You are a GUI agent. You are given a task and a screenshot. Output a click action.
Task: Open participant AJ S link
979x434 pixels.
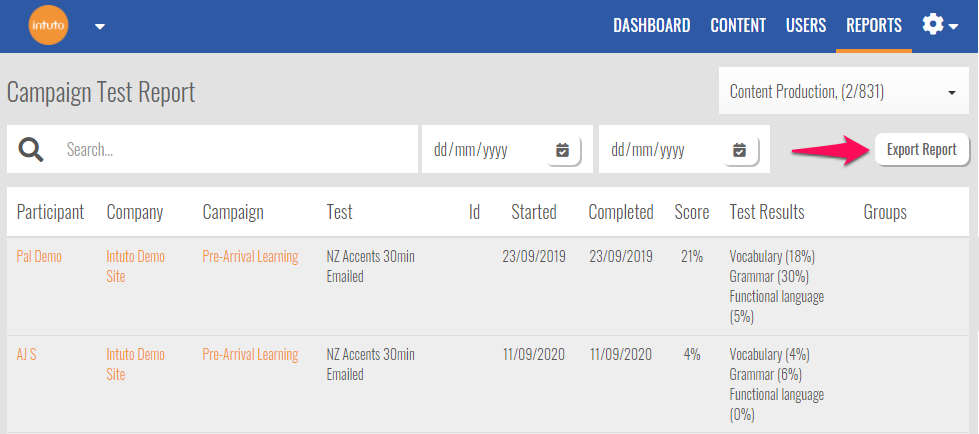point(27,355)
